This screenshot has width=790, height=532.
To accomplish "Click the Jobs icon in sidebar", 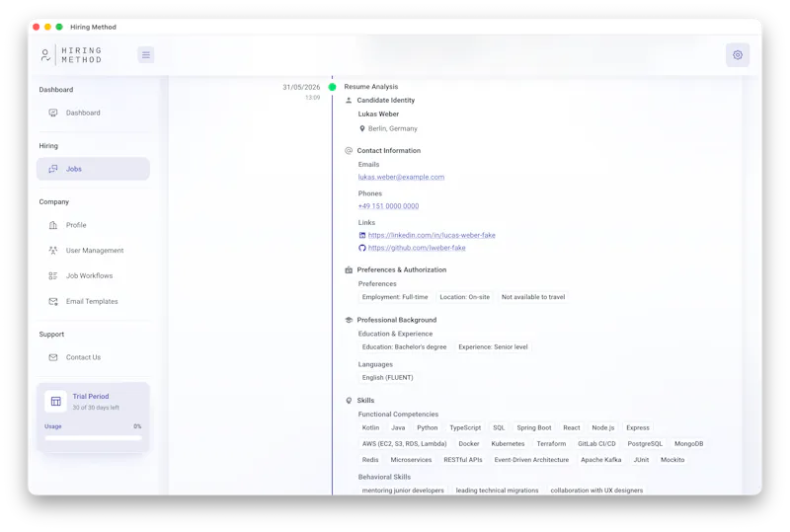I will click(x=53, y=169).
